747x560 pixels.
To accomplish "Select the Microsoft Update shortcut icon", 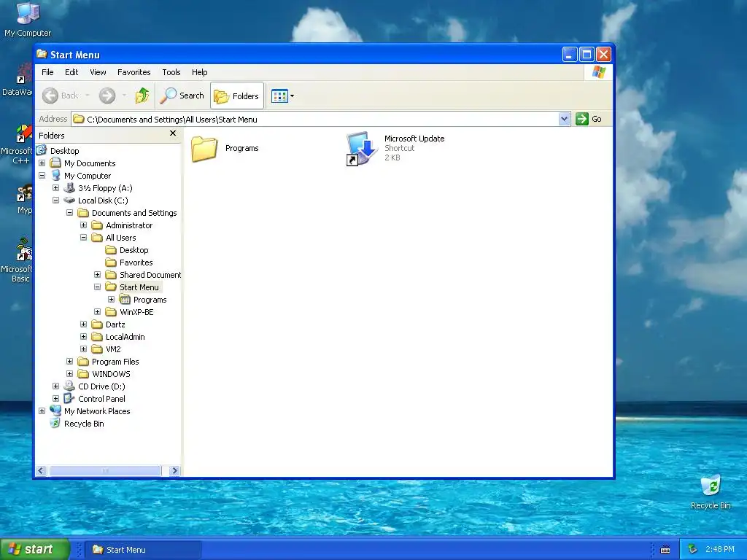I will click(x=360, y=148).
